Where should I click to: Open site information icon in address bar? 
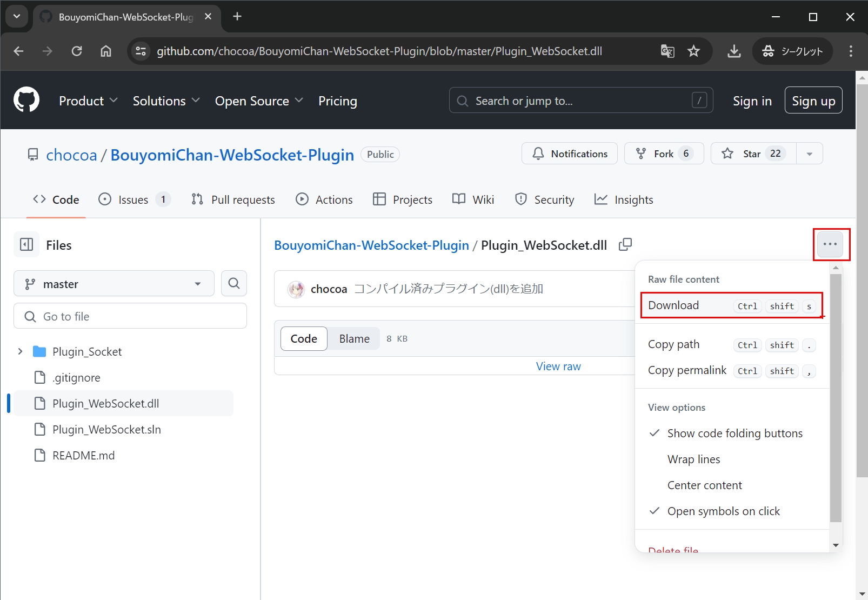click(141, 51)
